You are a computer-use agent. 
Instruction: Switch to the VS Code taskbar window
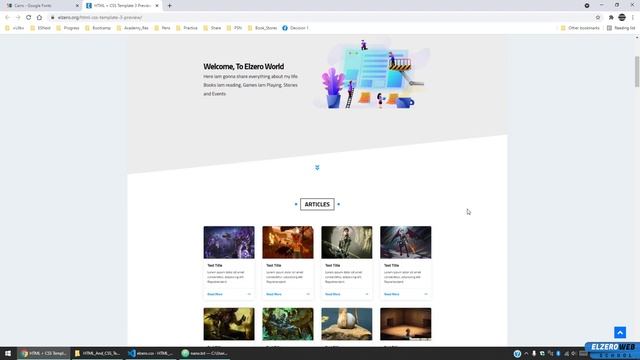tap(151, 353)
